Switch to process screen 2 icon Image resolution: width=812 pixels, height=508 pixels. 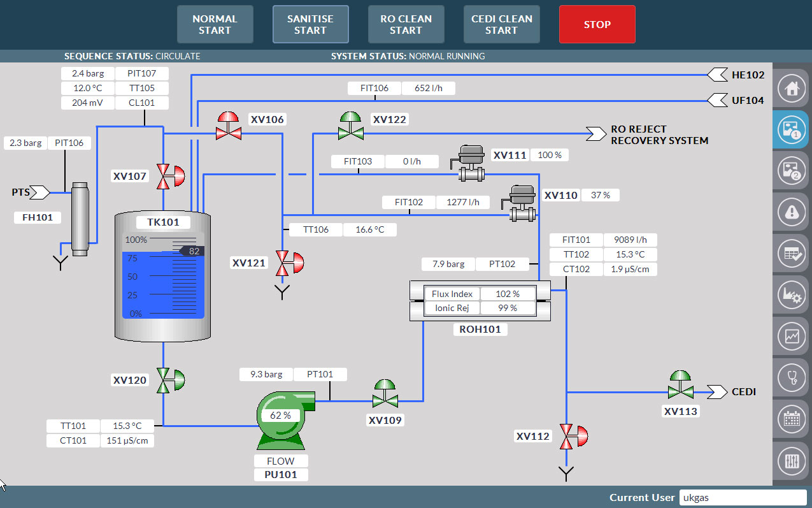coord(792,170)
